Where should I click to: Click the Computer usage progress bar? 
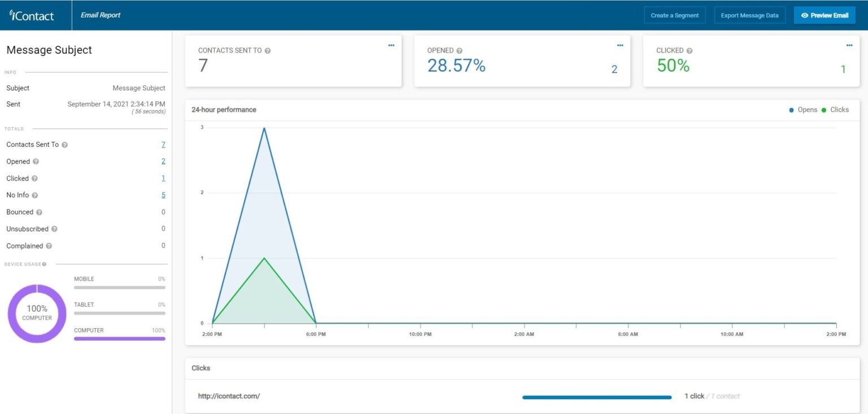(x=119, y=338)
